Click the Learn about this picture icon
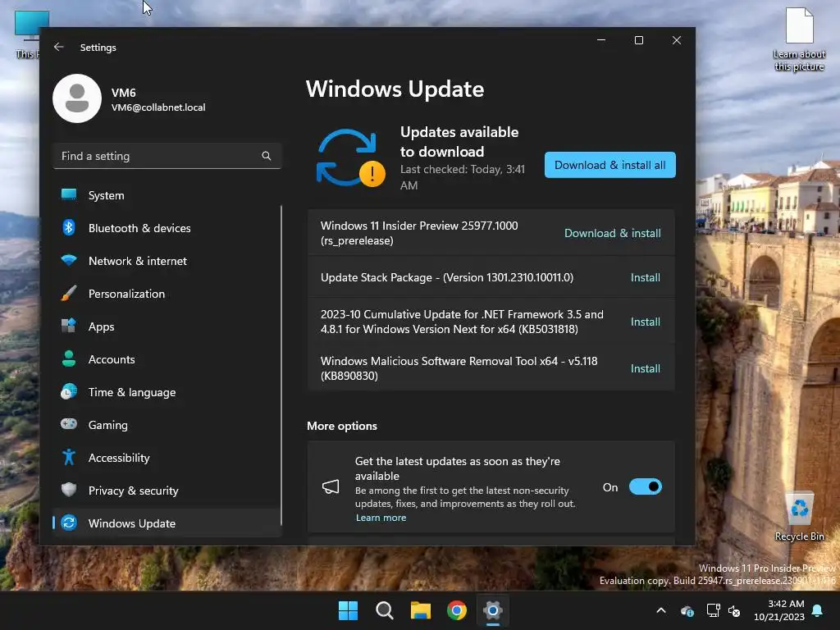This screenshot has height=630, width=840. pos(799,39)
